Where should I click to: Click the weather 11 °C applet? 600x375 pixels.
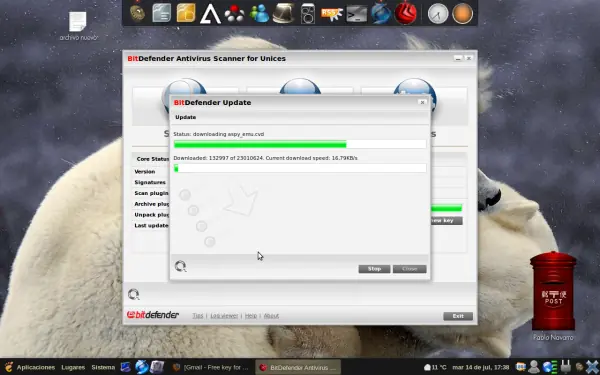coord(435,367)
